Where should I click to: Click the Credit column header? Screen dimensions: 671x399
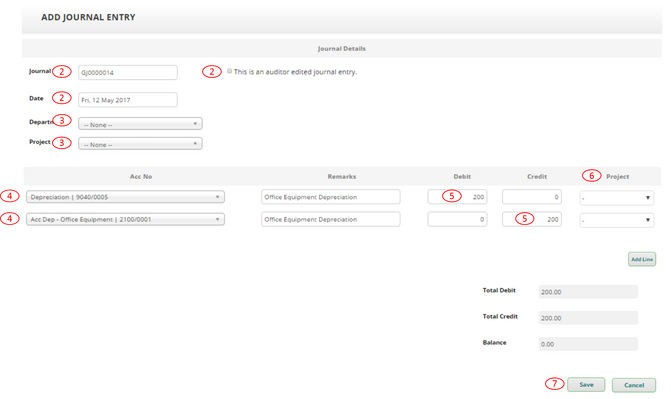coord(537,176)
